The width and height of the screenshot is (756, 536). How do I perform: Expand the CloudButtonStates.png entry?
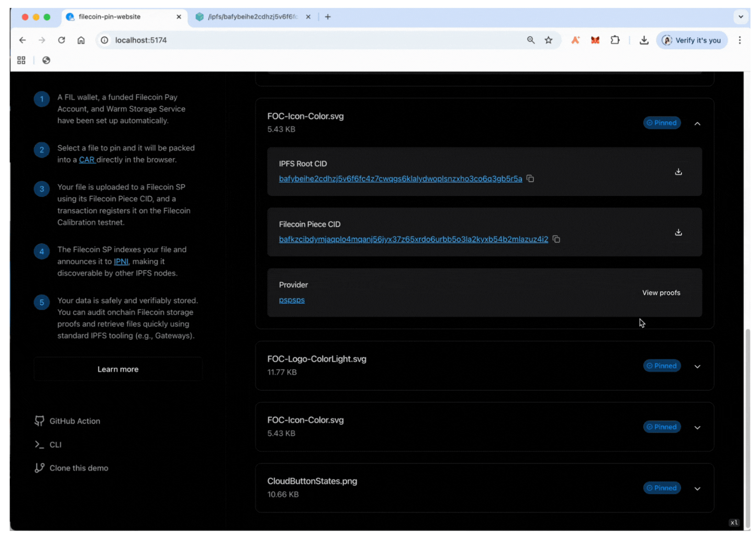point(697,488)
